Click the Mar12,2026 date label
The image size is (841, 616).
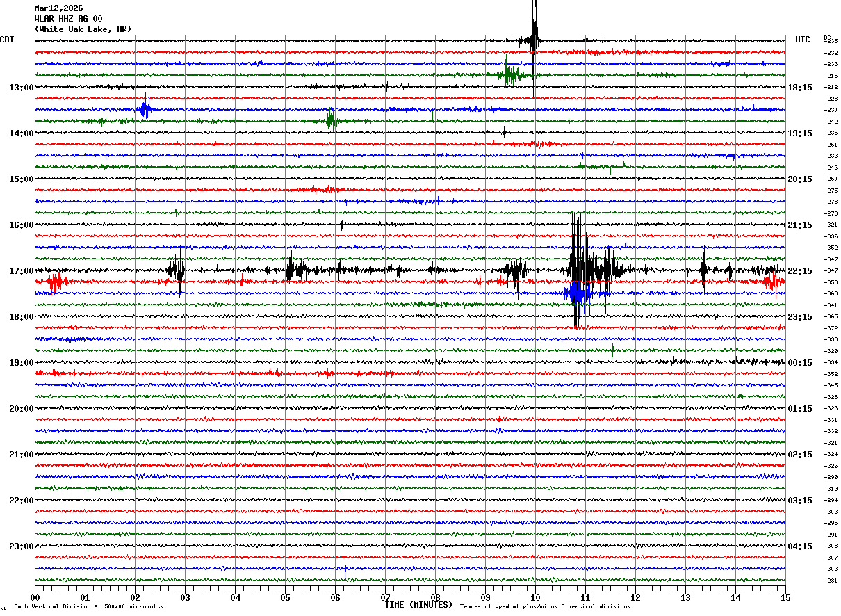[58, 8]
